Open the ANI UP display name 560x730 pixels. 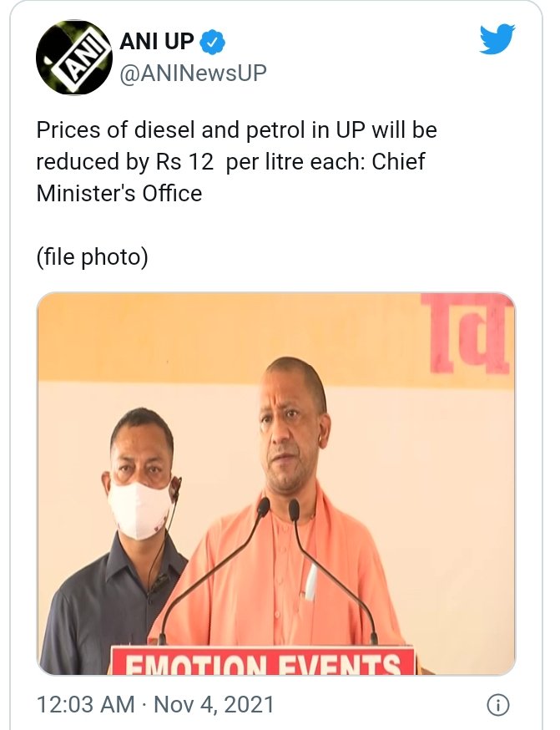pyautogui.click(x=157, y=41)
